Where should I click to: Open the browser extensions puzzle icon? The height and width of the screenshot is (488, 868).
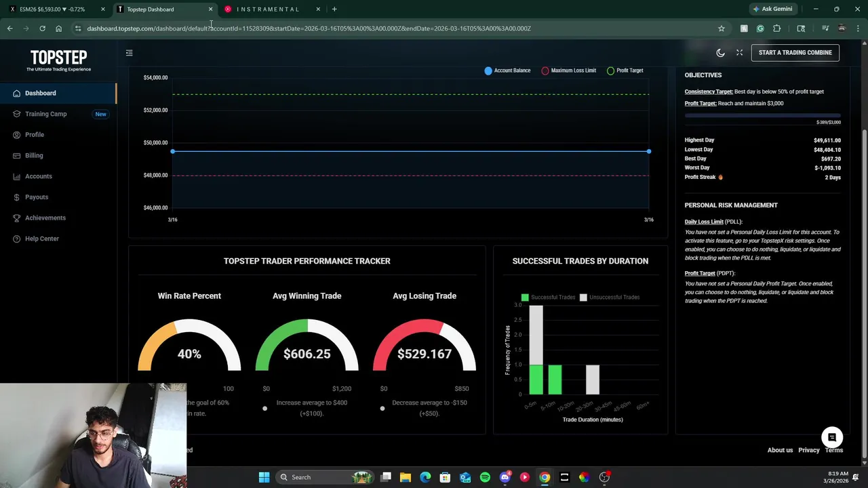776,28
